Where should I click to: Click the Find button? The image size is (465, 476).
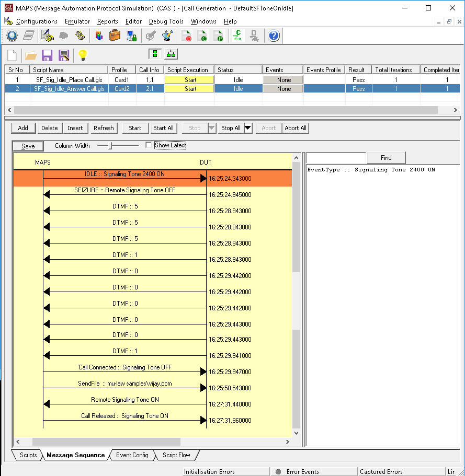point(386,158)
